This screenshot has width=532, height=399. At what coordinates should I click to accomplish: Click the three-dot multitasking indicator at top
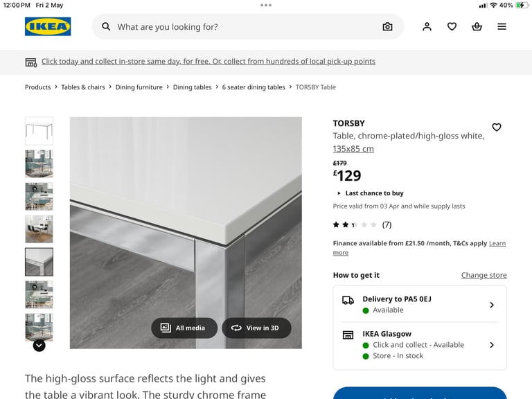pyautogui.click(x=266, y=5)
